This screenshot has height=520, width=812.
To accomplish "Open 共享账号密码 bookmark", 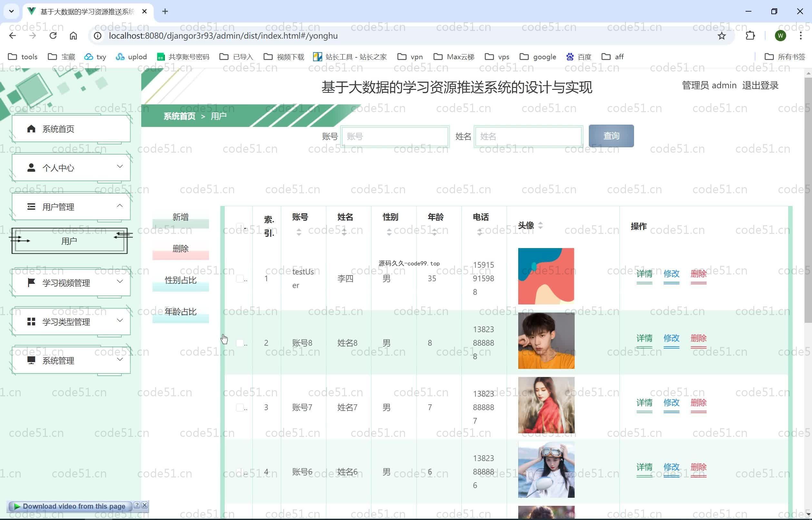I will coord(183,57).
